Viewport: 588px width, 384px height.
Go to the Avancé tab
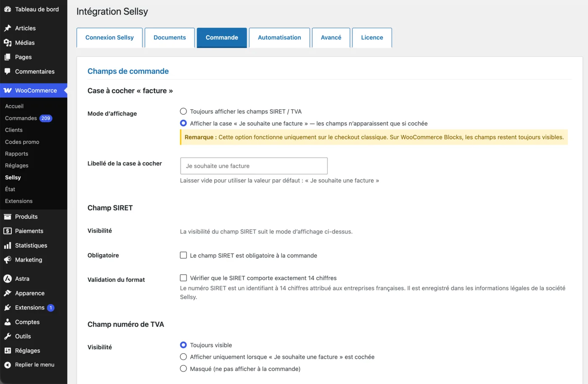click(x=331, y=38)
